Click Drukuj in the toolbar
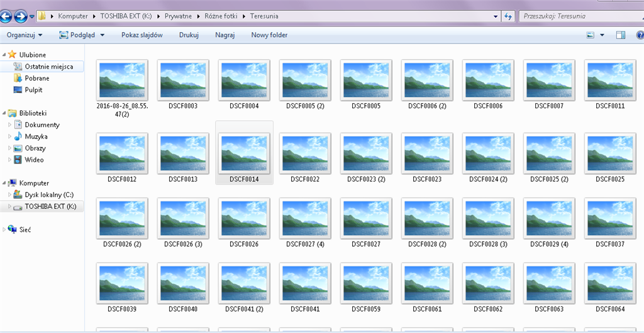This screenshot has height=333, width=644. 189,35
